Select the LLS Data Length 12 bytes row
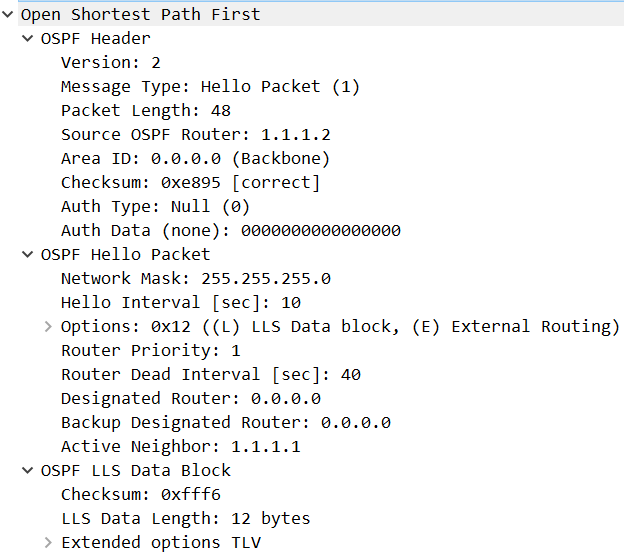The image size is (624, 553). 185,519
